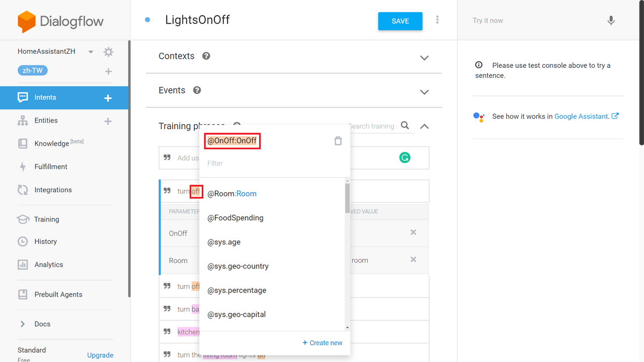The height and width of the screenshot is (362, 644).
Task: Click the Intents speech bubble icon
Action: [x=23, y=98]
